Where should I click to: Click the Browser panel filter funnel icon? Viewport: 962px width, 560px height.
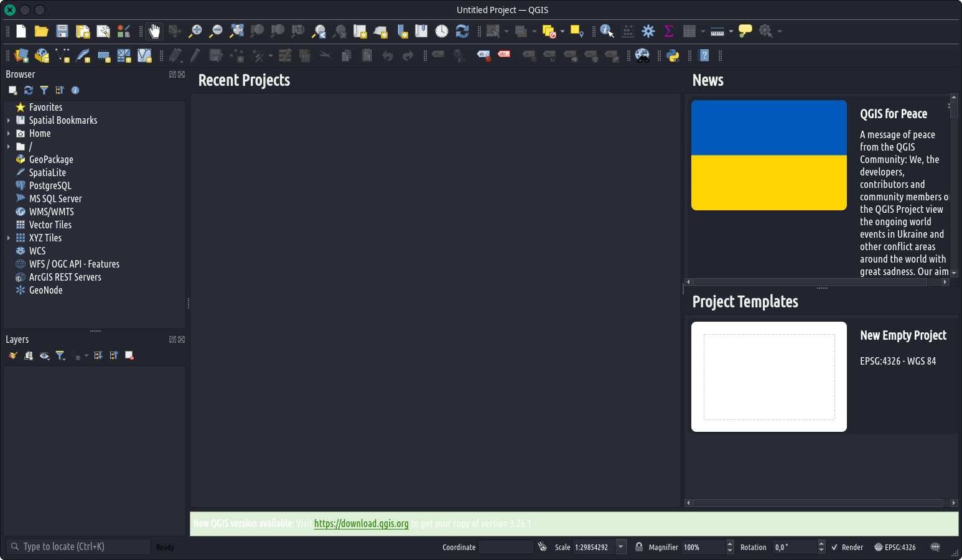coord(44,90)
